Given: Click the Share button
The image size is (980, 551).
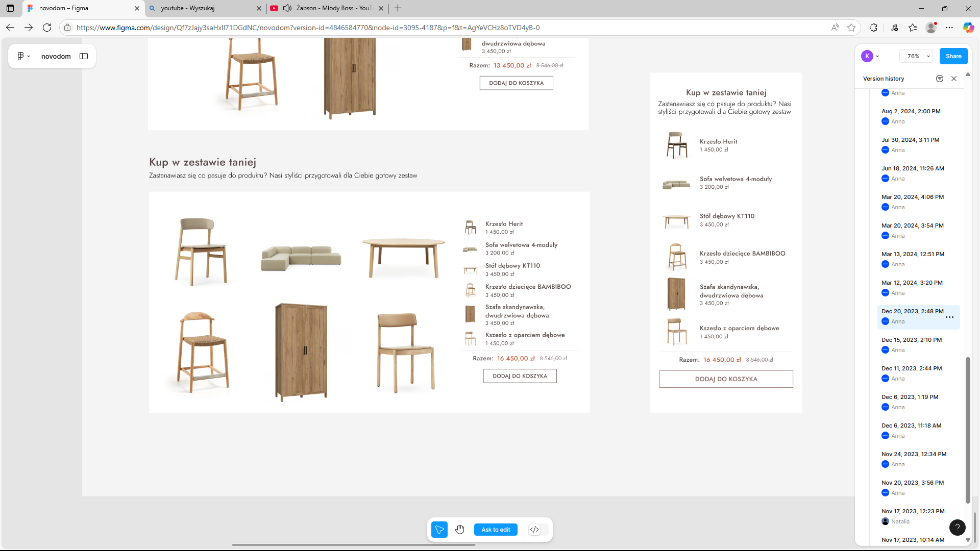Looking at the screenshot, I should tap(953, 56).
